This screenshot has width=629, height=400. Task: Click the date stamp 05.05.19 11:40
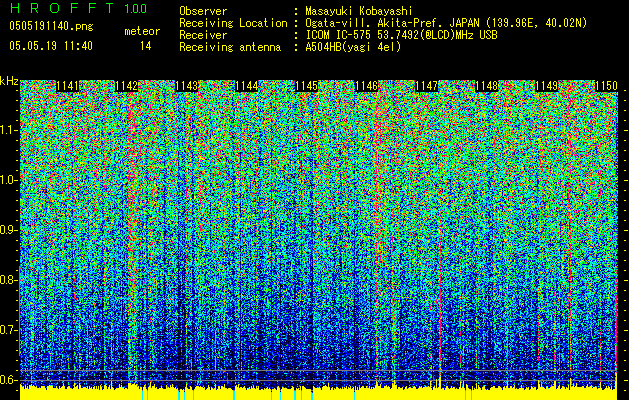click(51, 46)
